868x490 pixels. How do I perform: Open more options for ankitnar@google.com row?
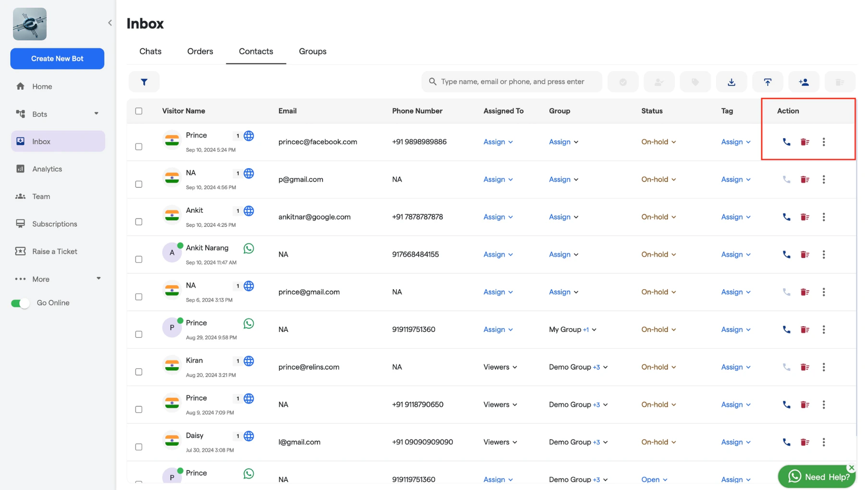(823, 217)
